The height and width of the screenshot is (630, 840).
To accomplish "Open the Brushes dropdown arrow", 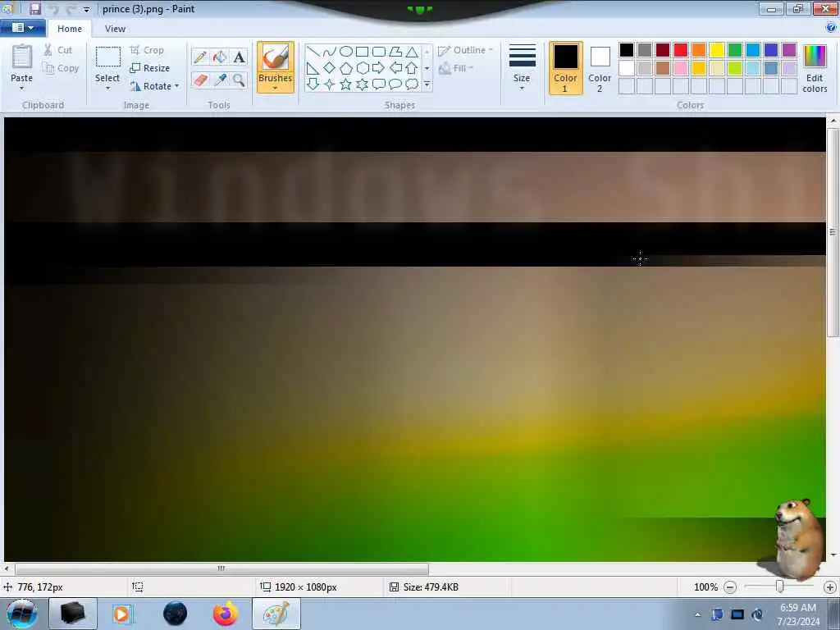I will coord(276,87).
